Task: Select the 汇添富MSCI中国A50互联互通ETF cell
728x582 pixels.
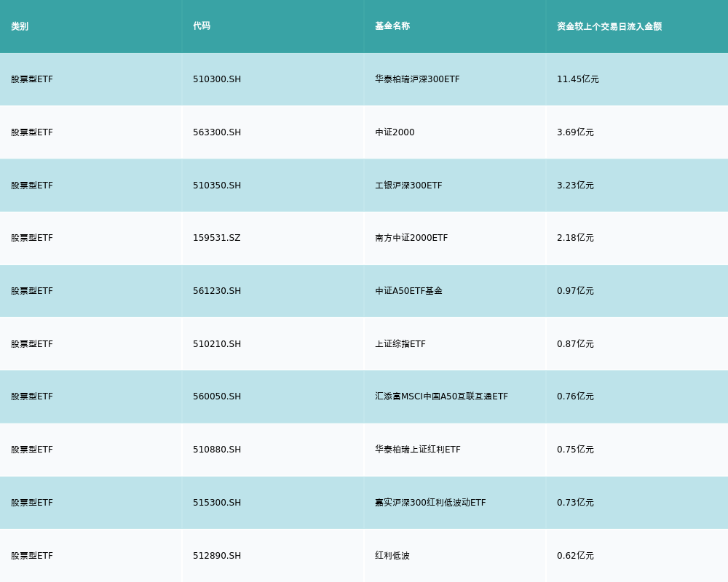Action: [x=441, y=396]
